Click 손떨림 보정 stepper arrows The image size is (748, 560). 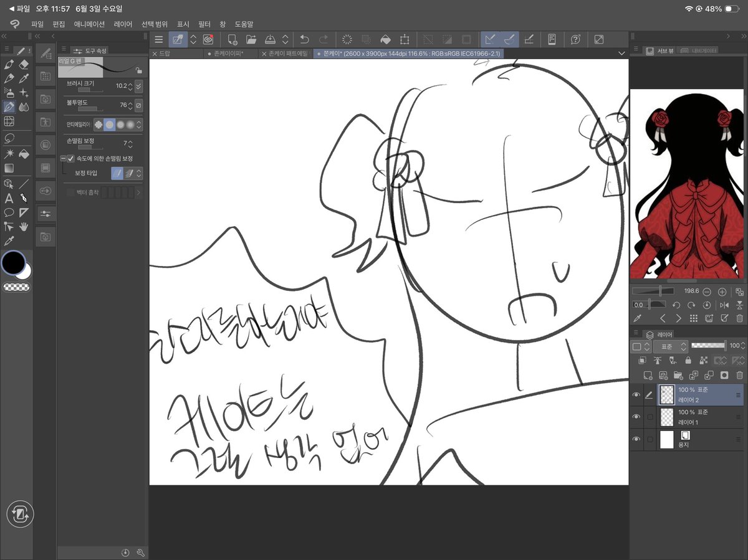(130, 144)
